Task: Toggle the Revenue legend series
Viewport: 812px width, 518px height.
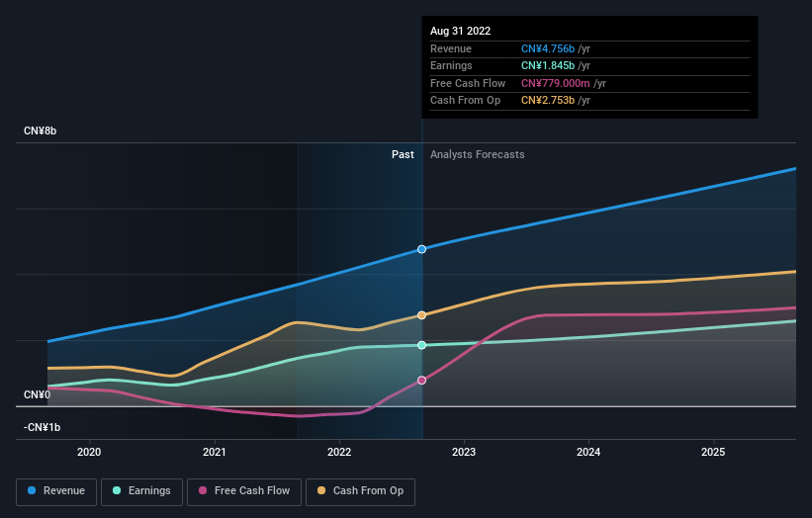Action: (x=56, y=491)
